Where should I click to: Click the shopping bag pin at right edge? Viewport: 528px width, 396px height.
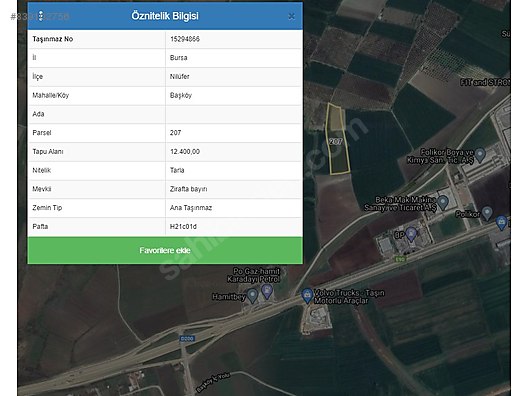point(501,223)
